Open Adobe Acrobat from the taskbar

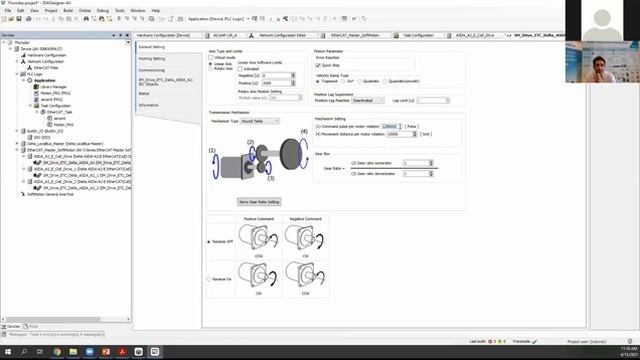(122, 352)
